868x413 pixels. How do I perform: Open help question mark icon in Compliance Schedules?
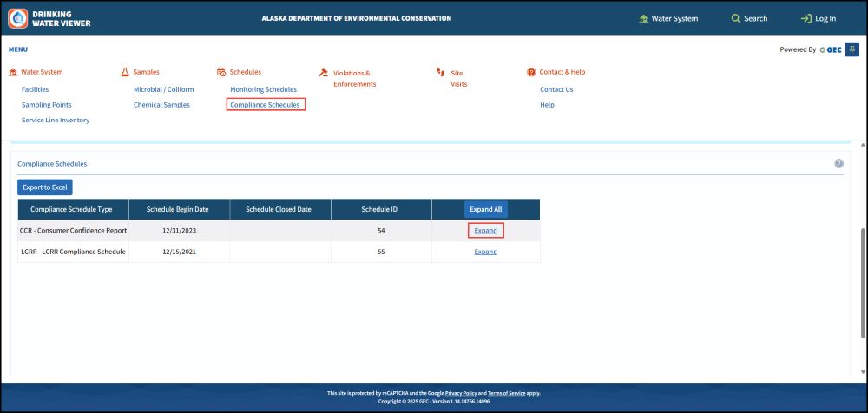(x=838, y=163)
